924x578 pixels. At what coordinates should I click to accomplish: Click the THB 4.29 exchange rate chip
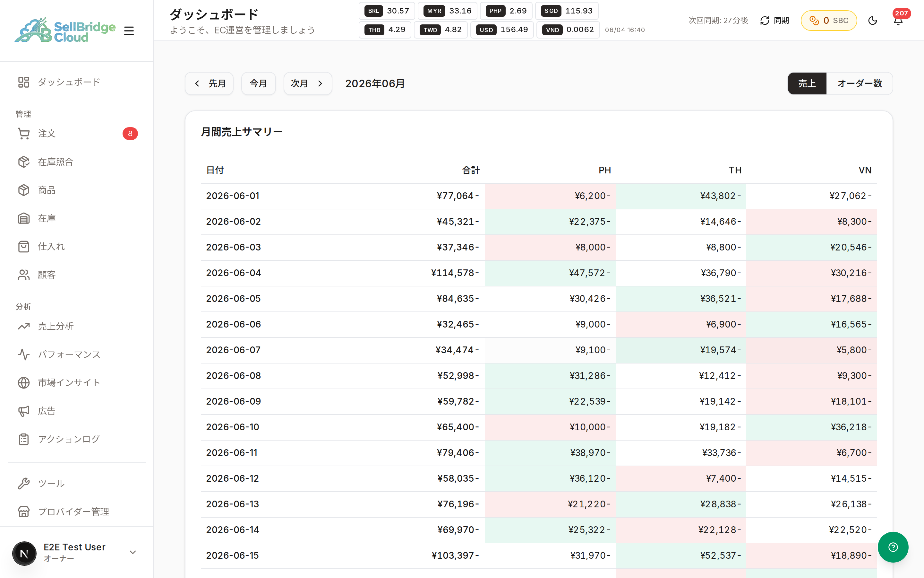click(x=385, y=30)
